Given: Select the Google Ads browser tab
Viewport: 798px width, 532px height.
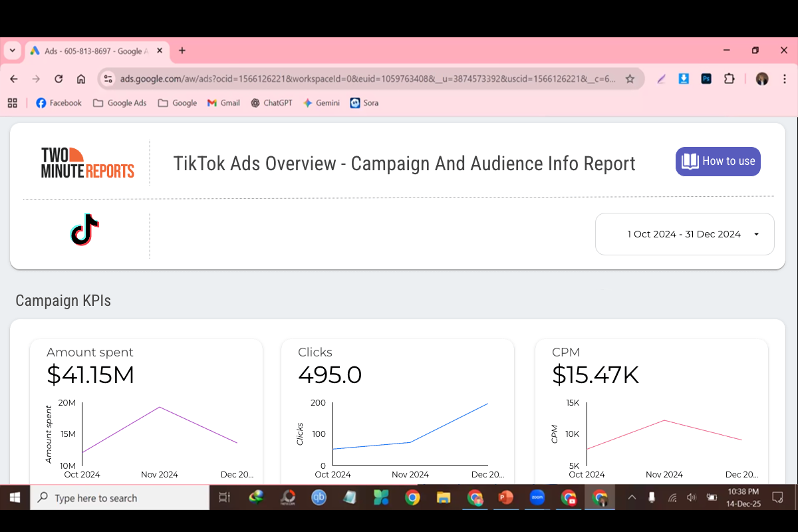Looking at the screenshot, I should pos(93,51).
